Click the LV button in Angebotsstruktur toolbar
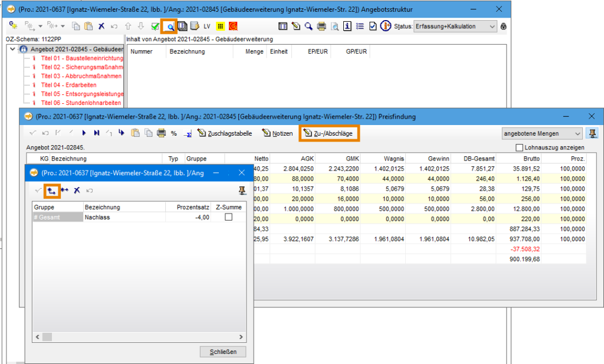604x364 pixels. pos(207,26)
